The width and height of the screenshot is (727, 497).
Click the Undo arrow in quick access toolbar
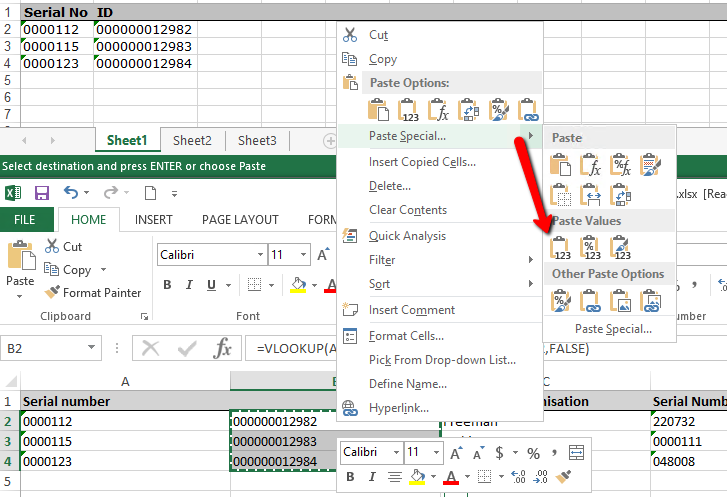coord(70,192)
